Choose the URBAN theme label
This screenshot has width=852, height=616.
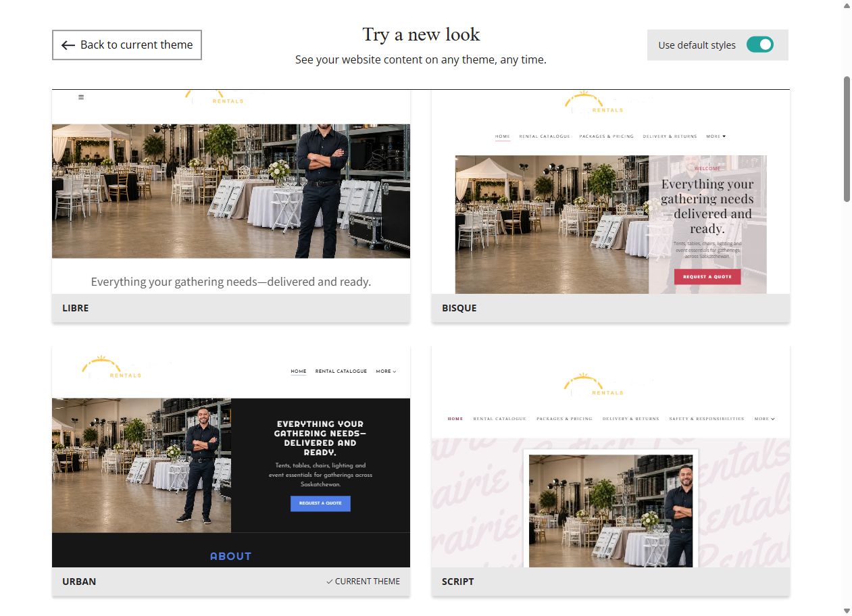(79, 582)
